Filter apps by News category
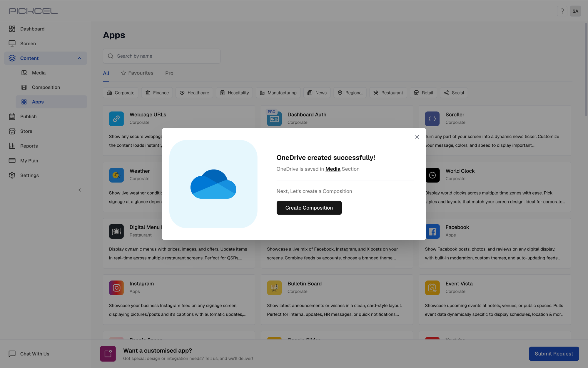The width and height of the screenshot is (588, 368). click(x=317, y=93)
